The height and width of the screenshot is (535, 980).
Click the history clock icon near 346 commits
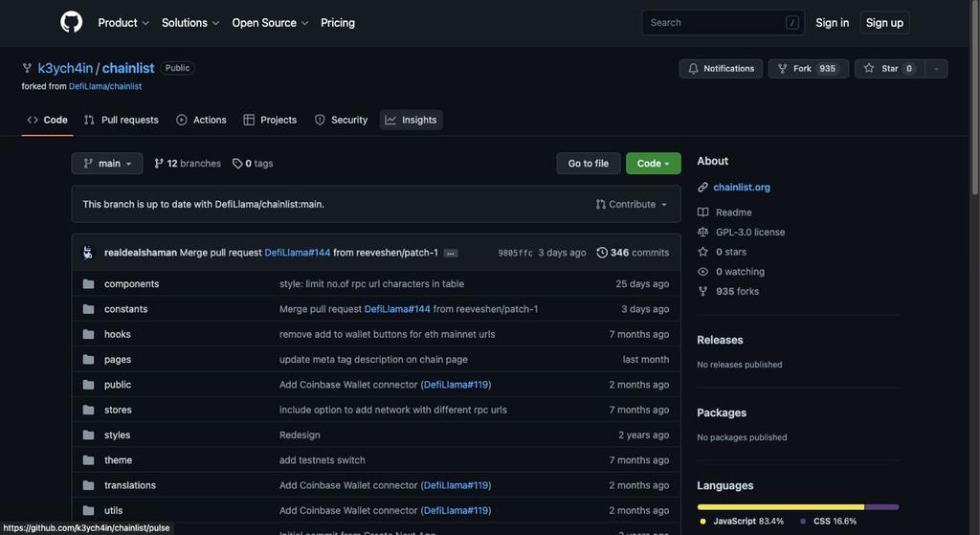(x=602, y=253)
